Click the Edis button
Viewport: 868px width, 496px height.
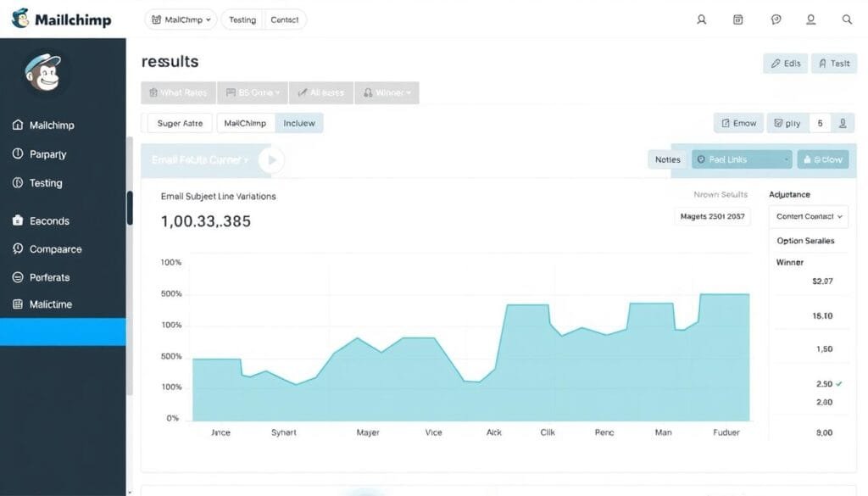tap(784, 63)
